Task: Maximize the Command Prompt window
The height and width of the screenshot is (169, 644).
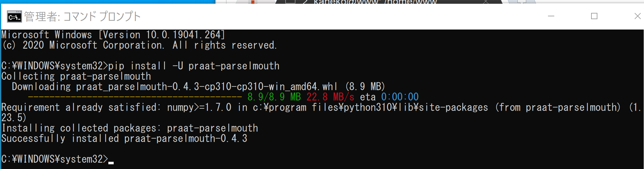Action: coord(594,16)
